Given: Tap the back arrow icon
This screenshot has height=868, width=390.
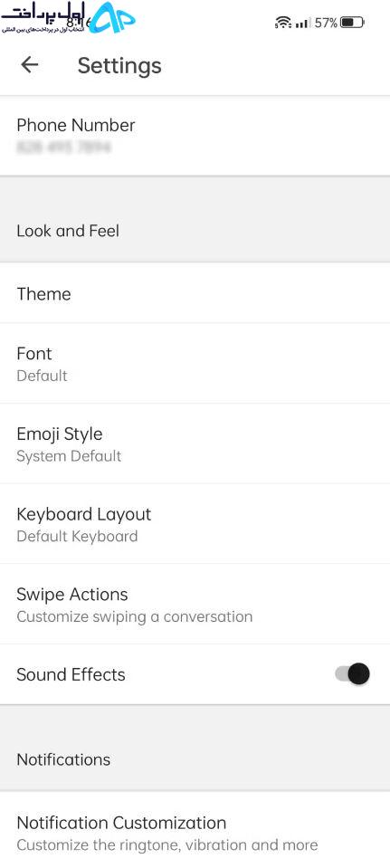Looking at the screenshot, I should point(29,65).
